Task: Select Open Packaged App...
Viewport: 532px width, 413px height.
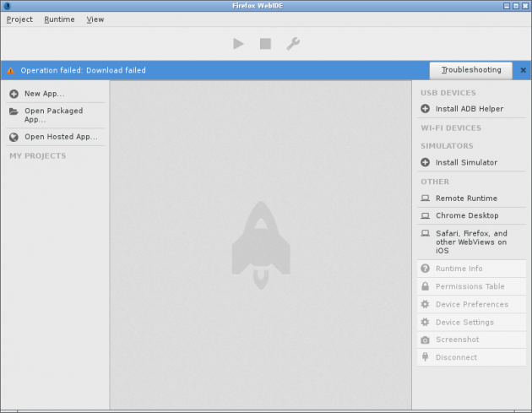Action: (x=55, y=116)
